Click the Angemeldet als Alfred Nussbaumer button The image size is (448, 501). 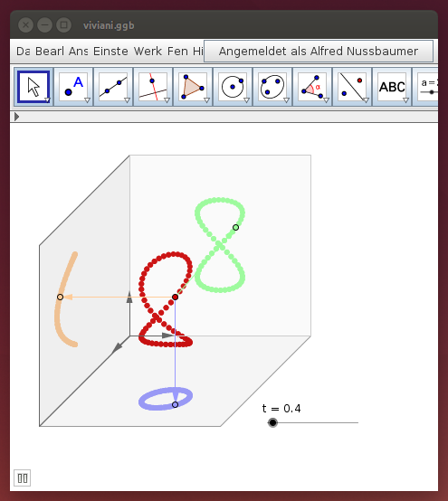pyautogui.click(x=319, y=52)
